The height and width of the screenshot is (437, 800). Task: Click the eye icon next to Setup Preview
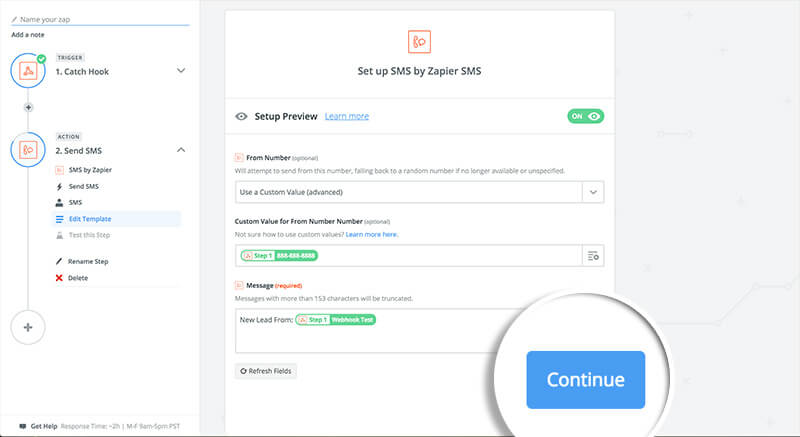241,116
